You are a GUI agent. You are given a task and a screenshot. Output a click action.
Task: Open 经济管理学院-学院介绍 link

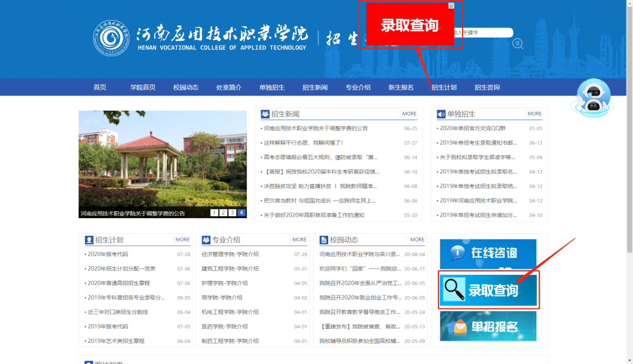[x=230, y=254]
